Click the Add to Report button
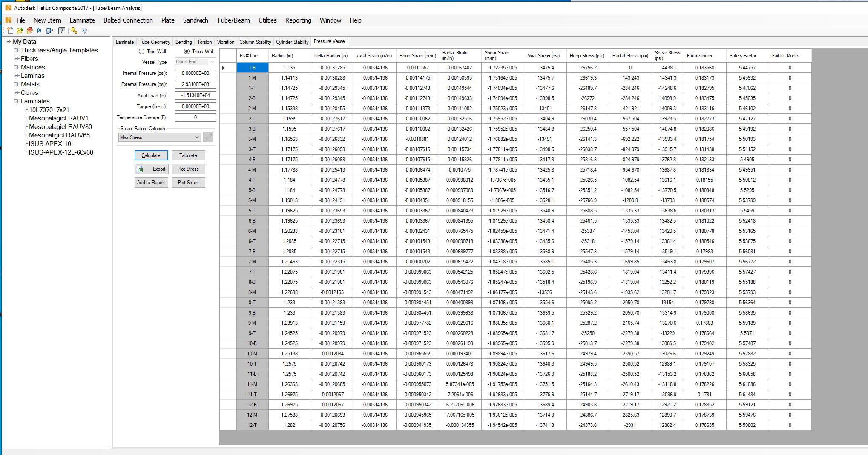The width and height of the screenshot is (868, 455). 151,183
